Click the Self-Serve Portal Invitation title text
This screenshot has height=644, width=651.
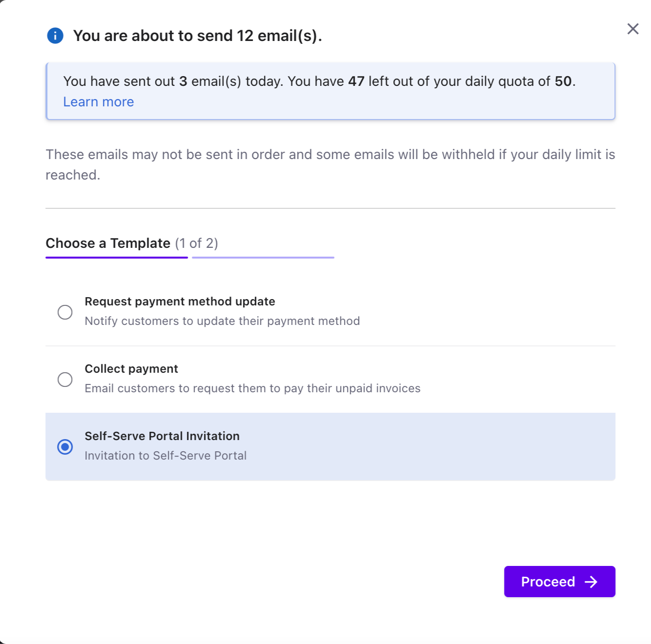pyautogui.click(x=162, y=436)
